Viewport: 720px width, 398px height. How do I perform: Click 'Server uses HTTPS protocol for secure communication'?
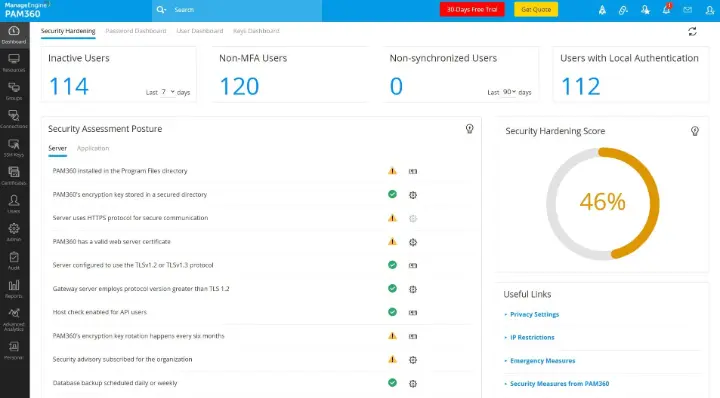[x=130, y=218]
